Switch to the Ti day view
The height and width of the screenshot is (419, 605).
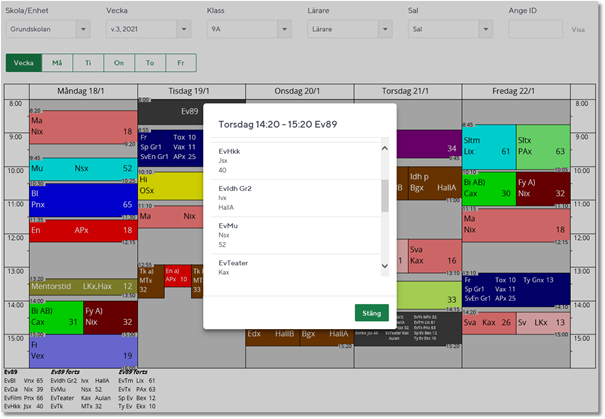point(88,62)
